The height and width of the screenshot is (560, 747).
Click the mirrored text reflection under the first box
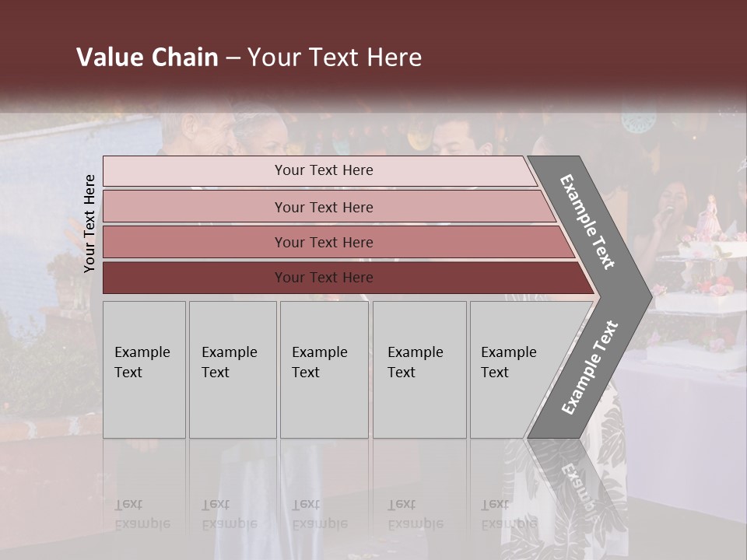[142, 514]
